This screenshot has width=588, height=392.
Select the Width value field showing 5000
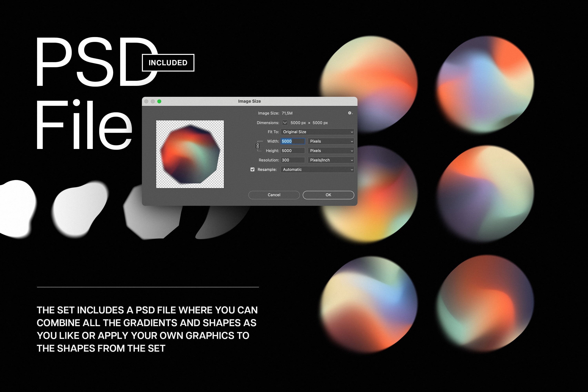[292, 141]
